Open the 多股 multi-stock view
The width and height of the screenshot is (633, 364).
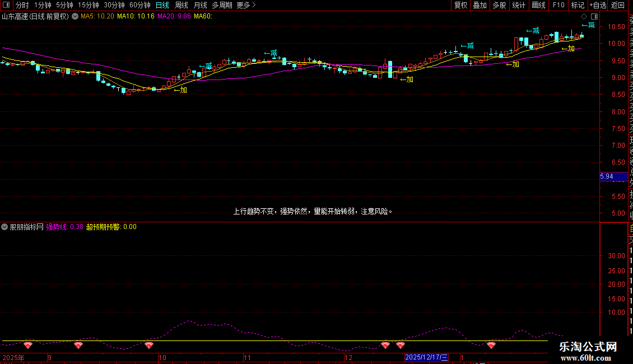(499, 5)
